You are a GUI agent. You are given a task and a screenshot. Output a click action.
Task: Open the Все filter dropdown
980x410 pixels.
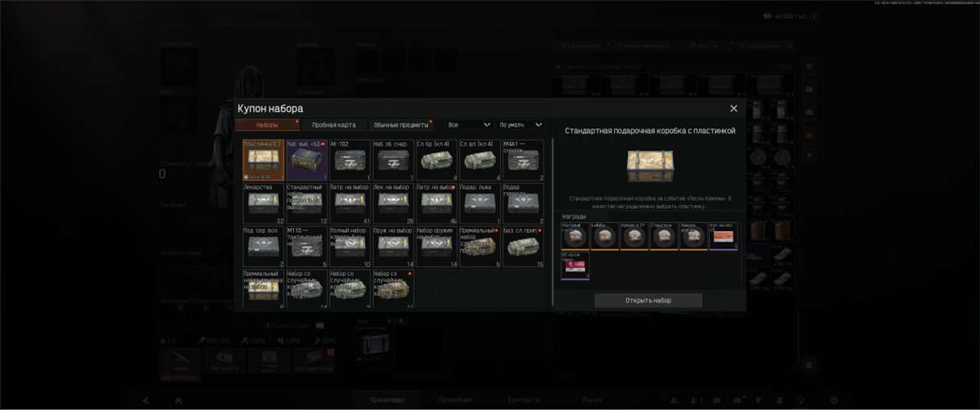pos(470,125)
